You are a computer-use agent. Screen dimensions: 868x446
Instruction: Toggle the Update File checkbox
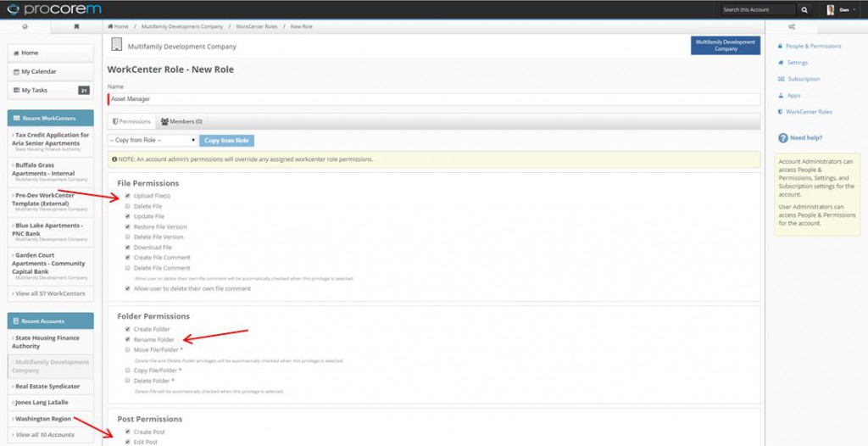point(128,216)
